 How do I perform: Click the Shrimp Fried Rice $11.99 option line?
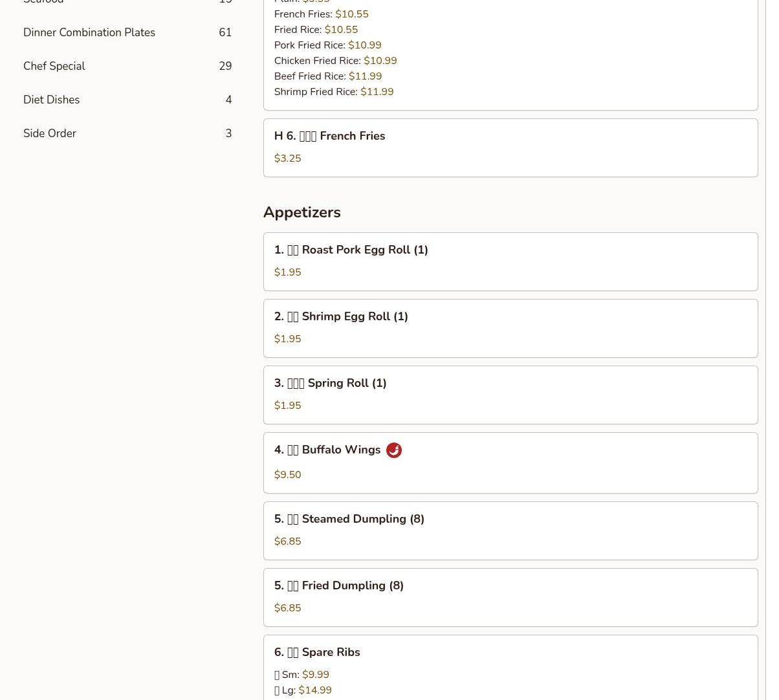pyautogui.click(x=333, y=92)
